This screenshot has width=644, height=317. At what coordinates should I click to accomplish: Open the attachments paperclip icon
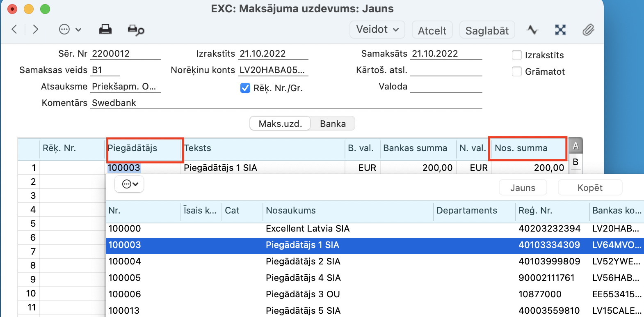[589, 30]
